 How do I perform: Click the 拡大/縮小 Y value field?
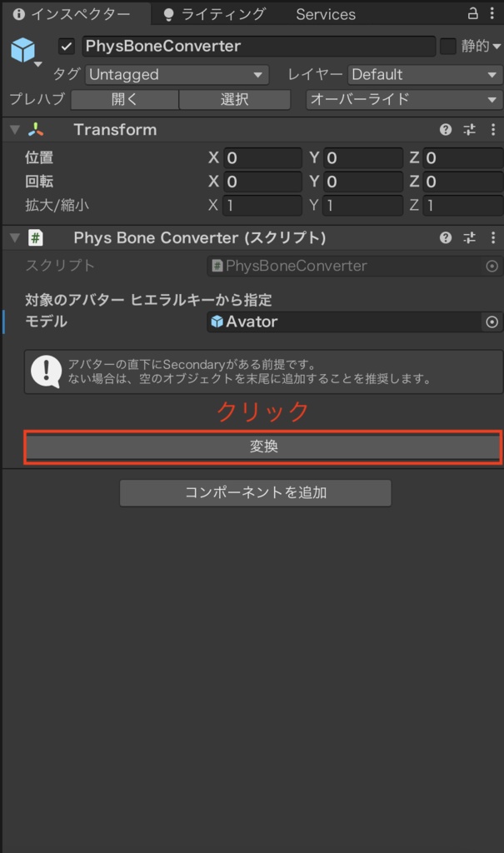pos(362,206)
